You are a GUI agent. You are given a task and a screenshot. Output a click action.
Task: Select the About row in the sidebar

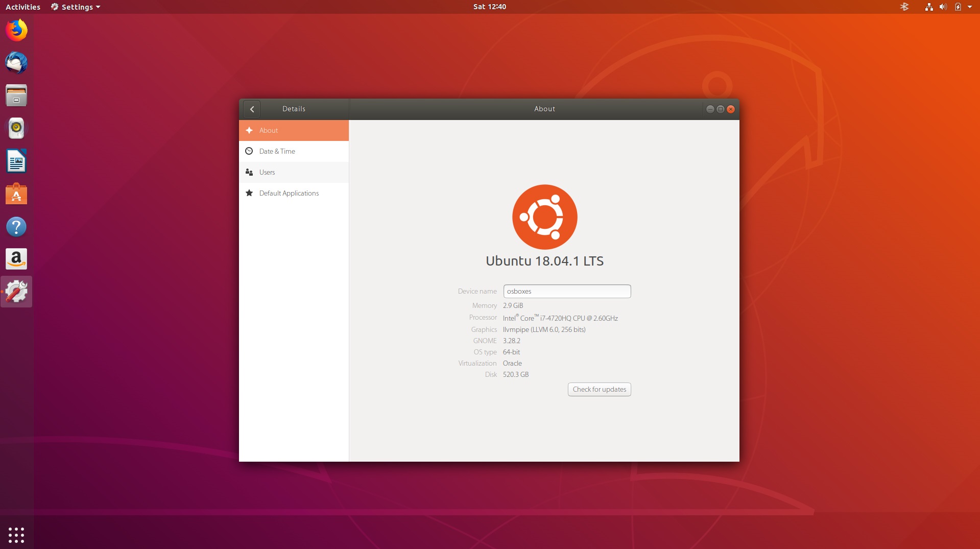pos(294,130)
